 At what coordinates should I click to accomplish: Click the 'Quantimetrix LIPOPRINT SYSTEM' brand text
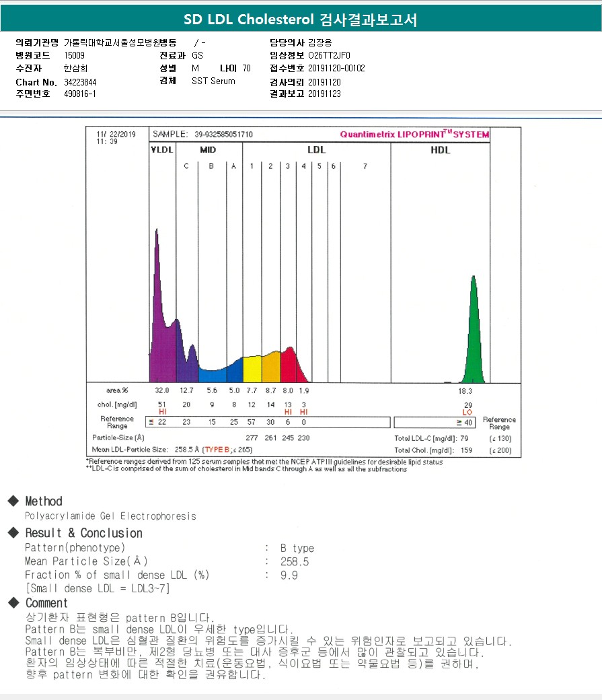pyautogui.click(x=414, y=134)
